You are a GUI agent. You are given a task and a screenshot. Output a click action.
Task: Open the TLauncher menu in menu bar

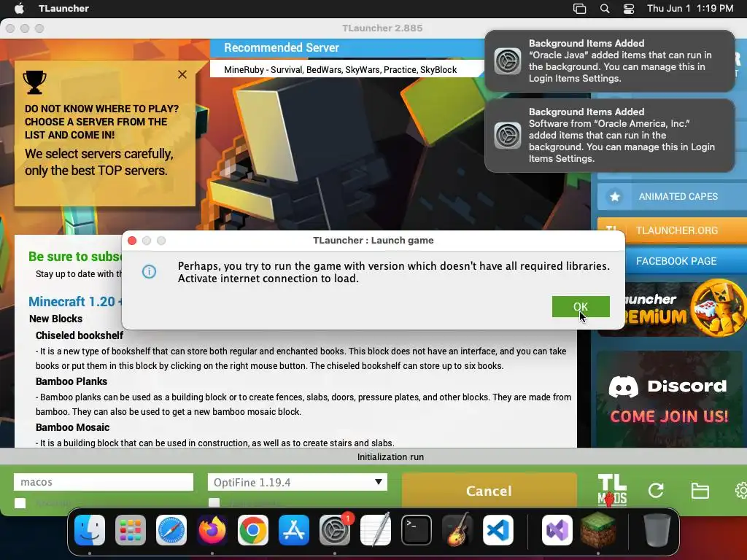pyautogui.click(x=63, y=8)
